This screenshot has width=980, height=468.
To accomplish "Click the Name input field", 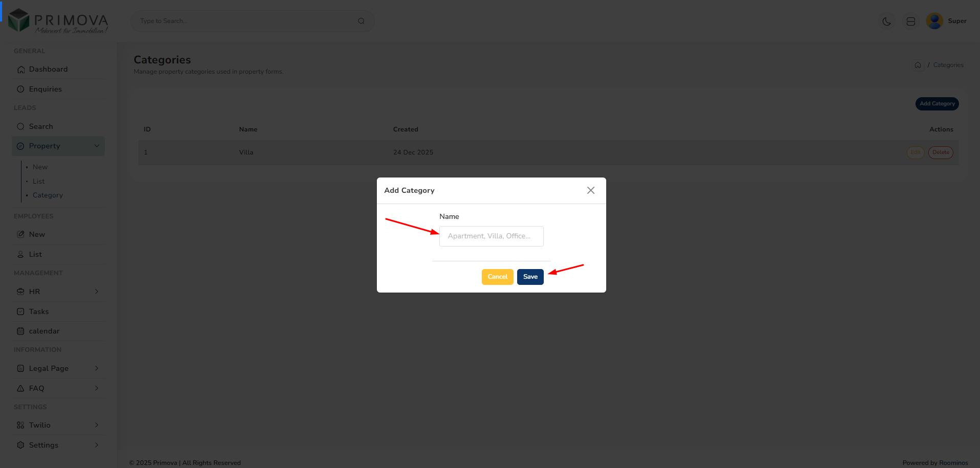I will tap(491, 236).
